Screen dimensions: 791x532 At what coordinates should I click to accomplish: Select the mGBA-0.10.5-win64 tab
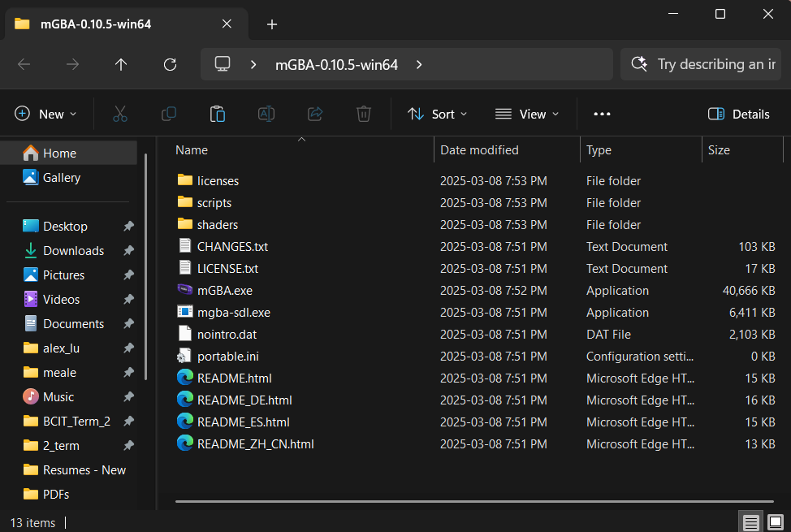coord(127,24)
